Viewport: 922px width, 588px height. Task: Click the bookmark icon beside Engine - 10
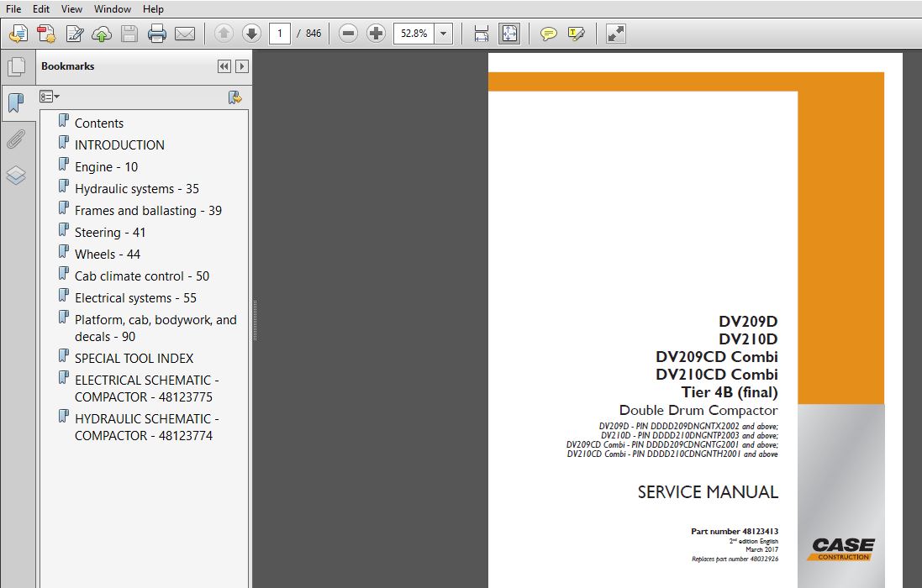point(64,165)
